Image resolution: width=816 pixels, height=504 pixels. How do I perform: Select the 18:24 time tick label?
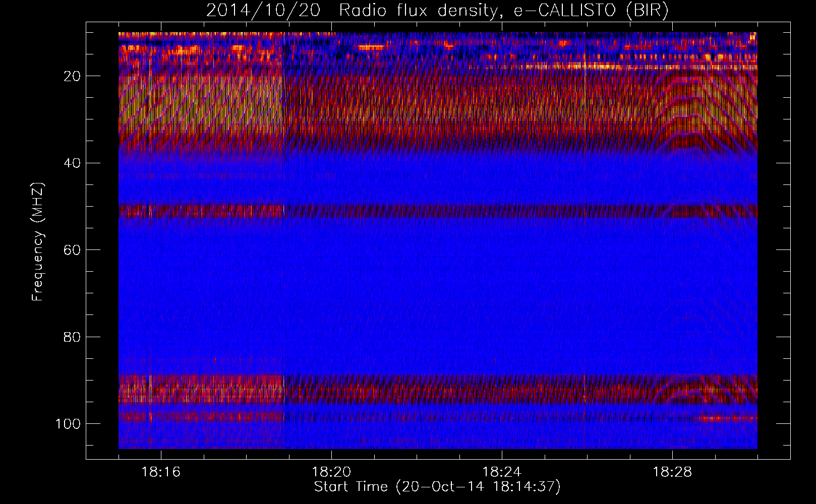[x=502, y=472]
